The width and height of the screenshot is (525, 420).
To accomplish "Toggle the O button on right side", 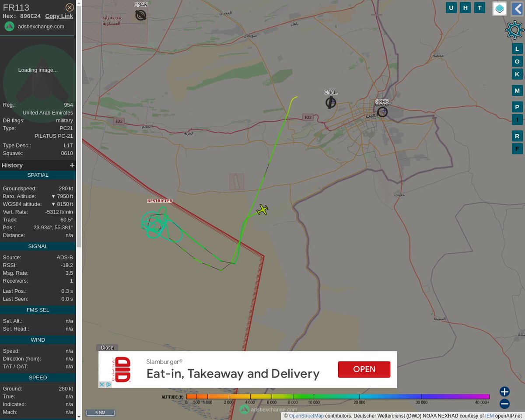I will coord(517,61).
